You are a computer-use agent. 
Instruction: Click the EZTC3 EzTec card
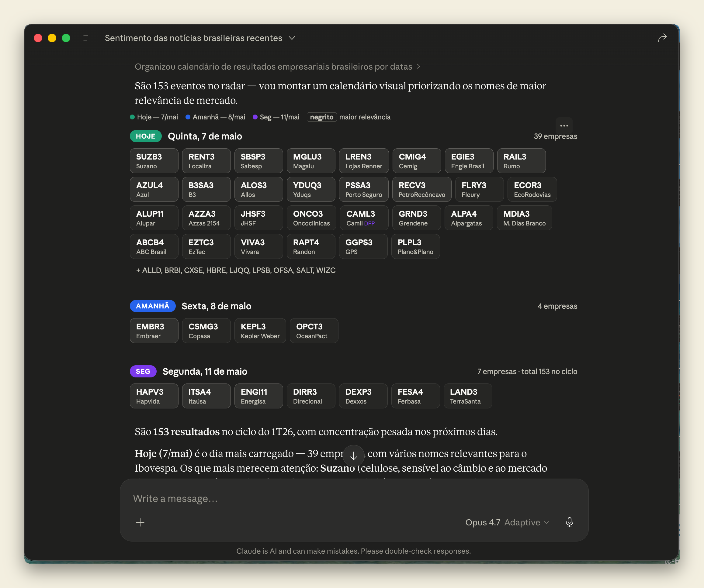[x=206, y=246]
